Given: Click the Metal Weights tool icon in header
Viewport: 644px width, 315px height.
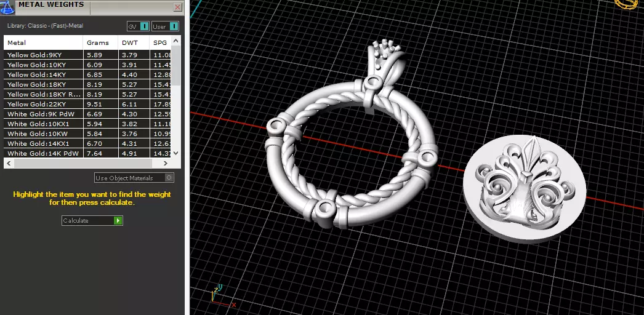Looking at the screenshot, I should coord(7,7).
